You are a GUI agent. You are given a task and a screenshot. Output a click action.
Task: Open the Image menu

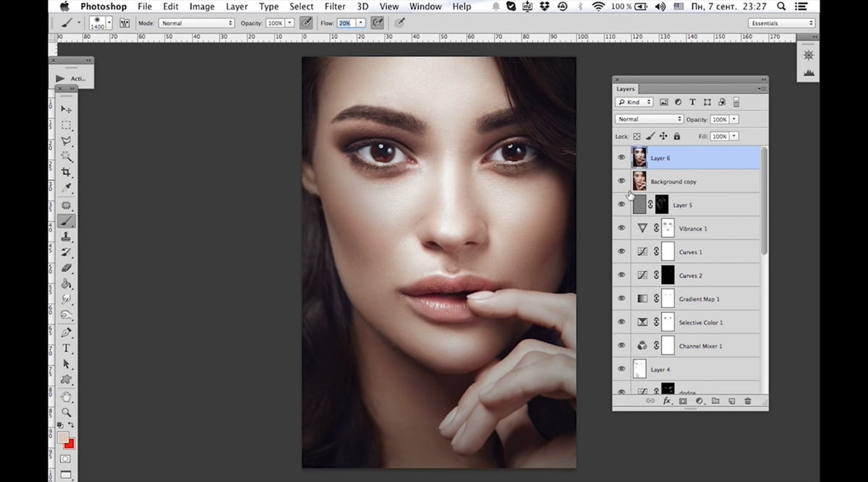click(x=202, y=7)
